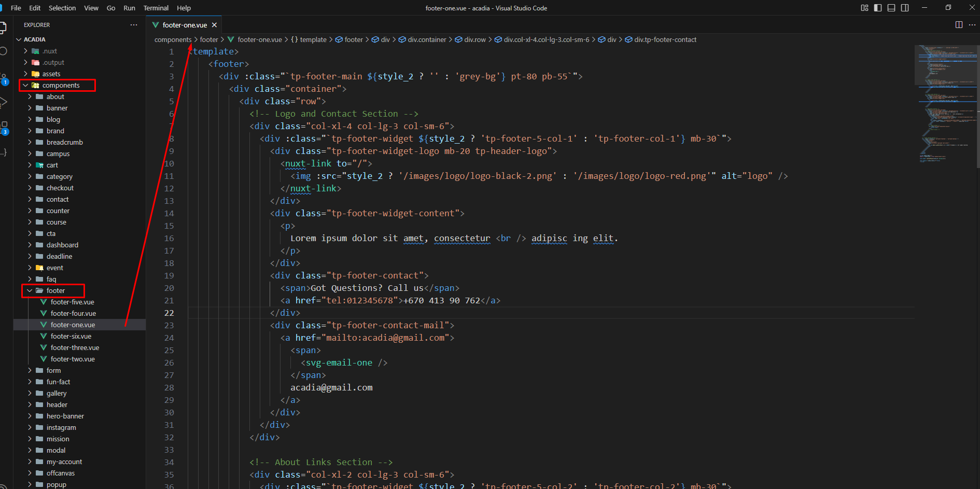
Task: Toggle the secondary side bar visibility
Action: click(905, 8)
